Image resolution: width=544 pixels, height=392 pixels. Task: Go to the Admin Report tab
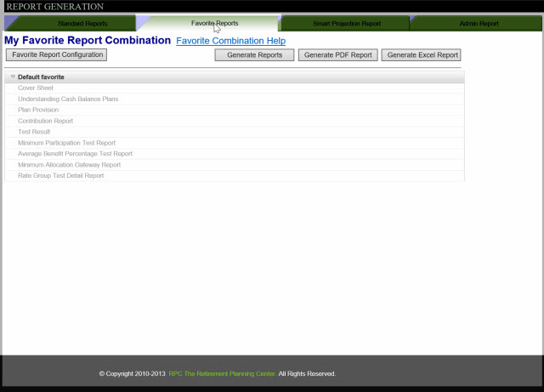tap(477, 23)
